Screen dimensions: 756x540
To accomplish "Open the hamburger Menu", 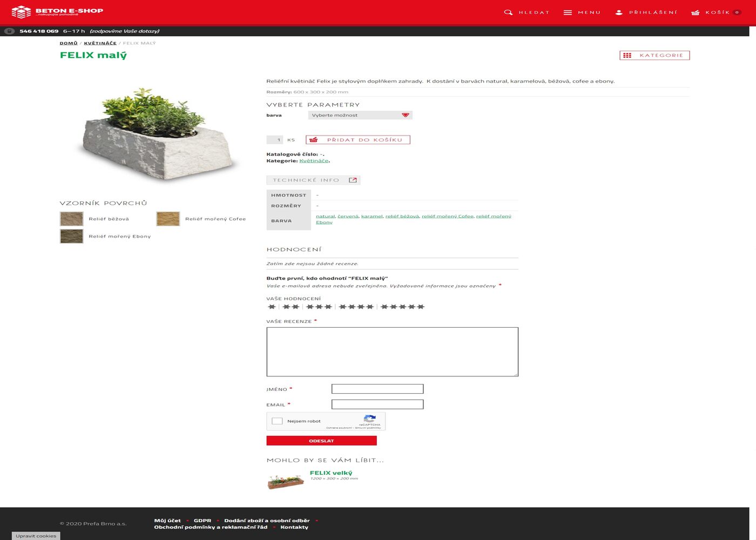I will click(x=582, y=12).
